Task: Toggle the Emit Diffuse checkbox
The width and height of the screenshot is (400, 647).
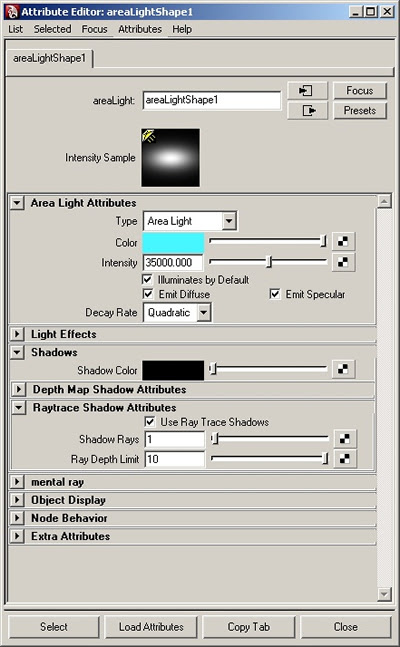Action: click(x=147, y=294)
